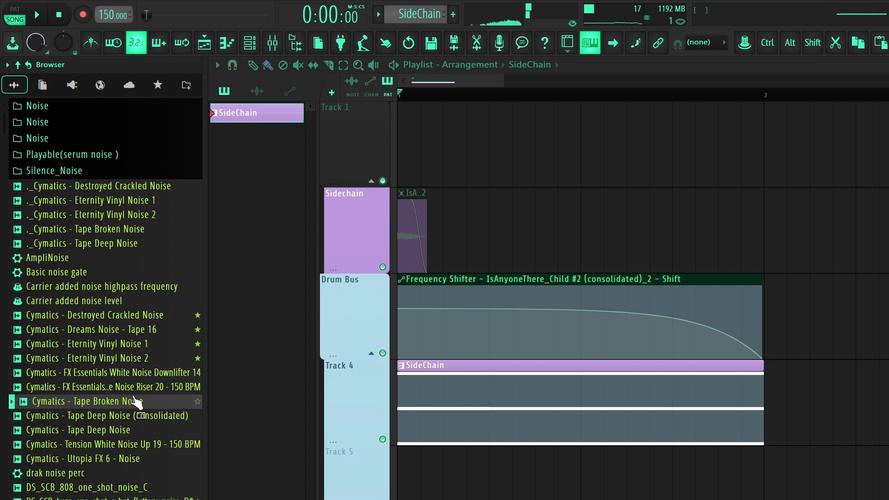The width and height of the screenshot is (889, 500).
Task: Toggle mute on Sidechain track
Action: pos(382,267)
